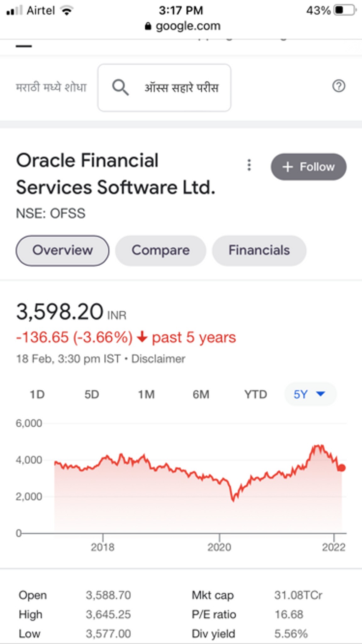Open the Disclaimer link
The image size is (362, 644).
pos(158,359)
